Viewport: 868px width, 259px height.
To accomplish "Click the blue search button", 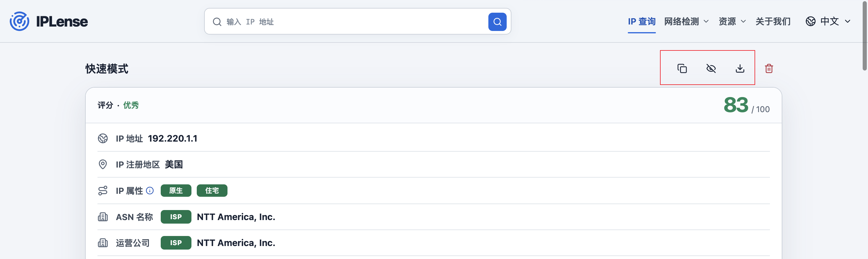I will pyautogui.click(x=497, y=22).
